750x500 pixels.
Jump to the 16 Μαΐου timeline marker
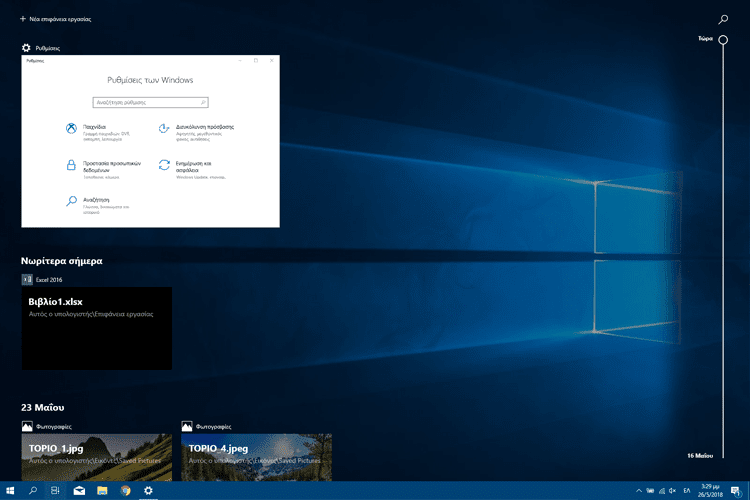click(x=700, y=456)
